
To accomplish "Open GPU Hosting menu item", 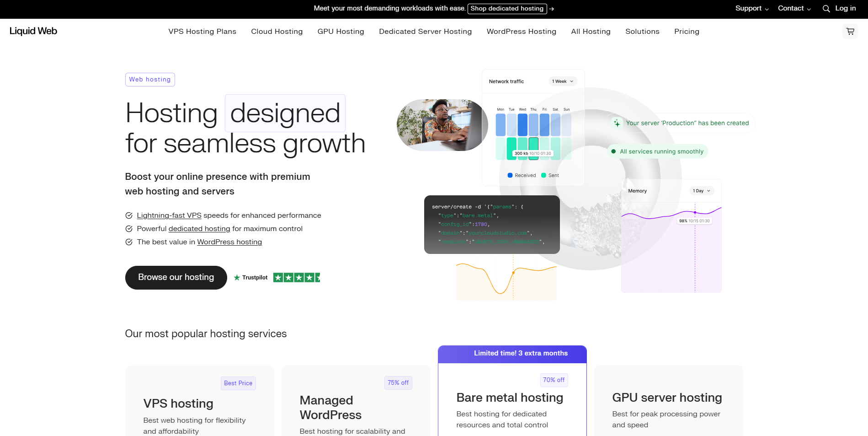I will tap(341, 32).
